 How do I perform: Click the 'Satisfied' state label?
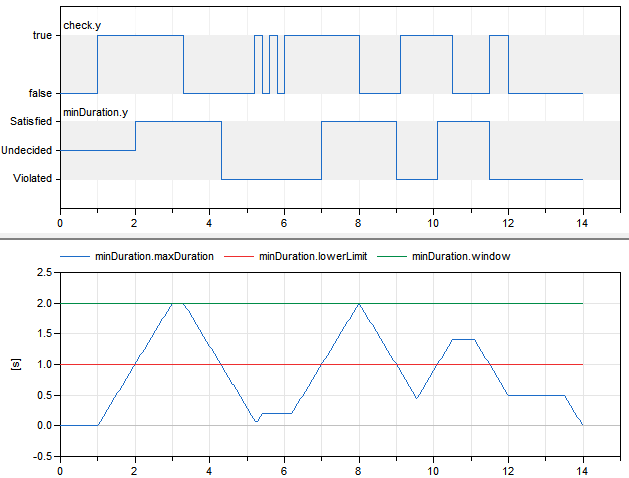[31, 122]
